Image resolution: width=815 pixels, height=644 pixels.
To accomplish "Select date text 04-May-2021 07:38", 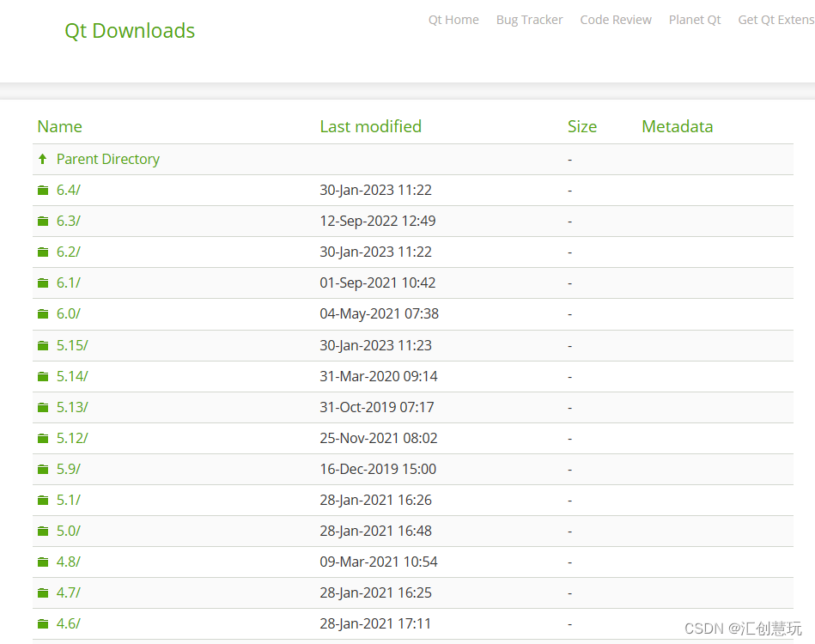I will point(380,314).
